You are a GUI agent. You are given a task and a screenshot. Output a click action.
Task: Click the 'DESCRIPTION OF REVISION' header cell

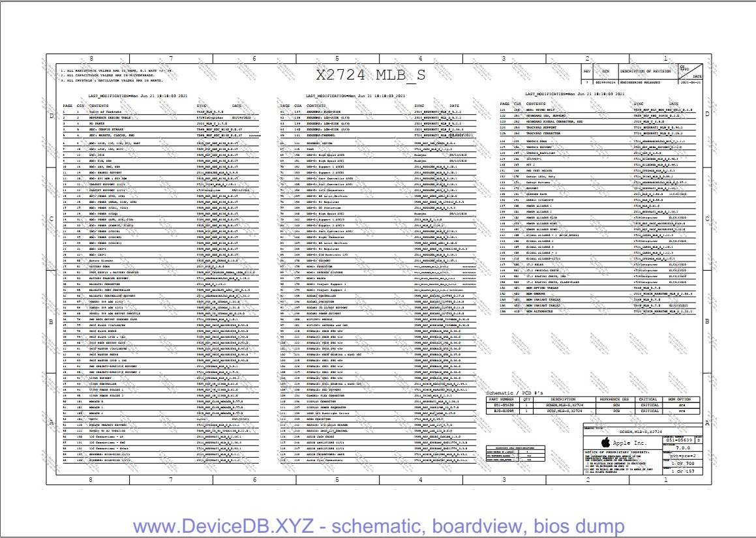tap(645, 71)
